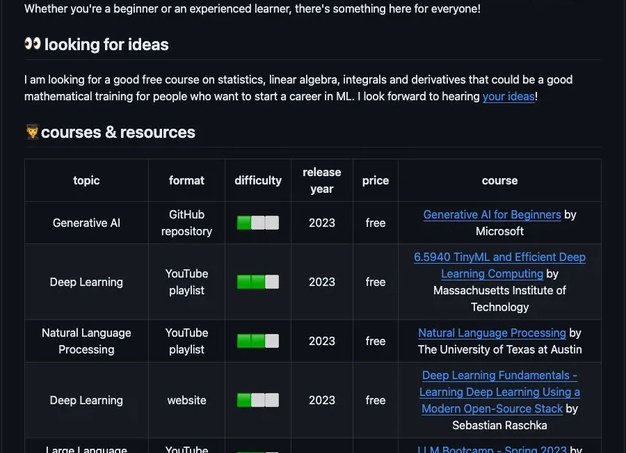Image resolution: width=626 pixels, height=453 pixels.
Task: Click the 'difficulty' column header
Action: pyautogui.click(x=258, y=180)
